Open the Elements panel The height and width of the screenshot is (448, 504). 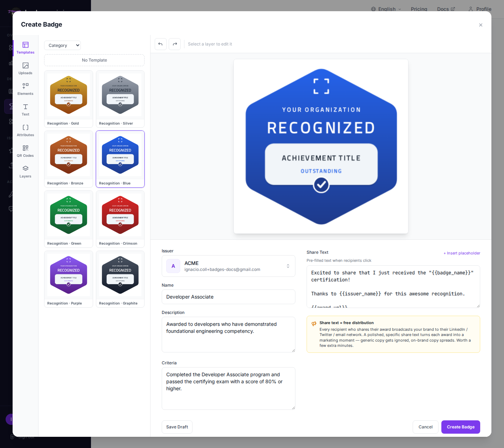point(26,89)
